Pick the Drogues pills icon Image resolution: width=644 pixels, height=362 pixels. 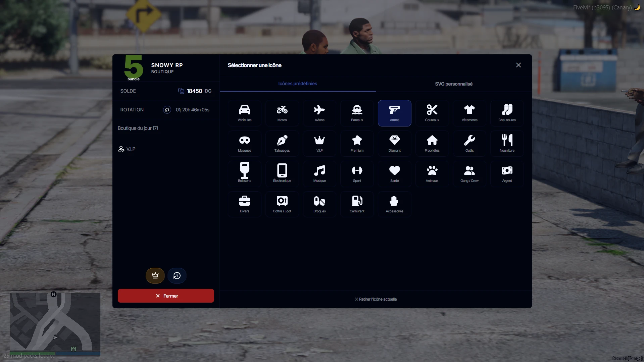(x=319, y=204)
